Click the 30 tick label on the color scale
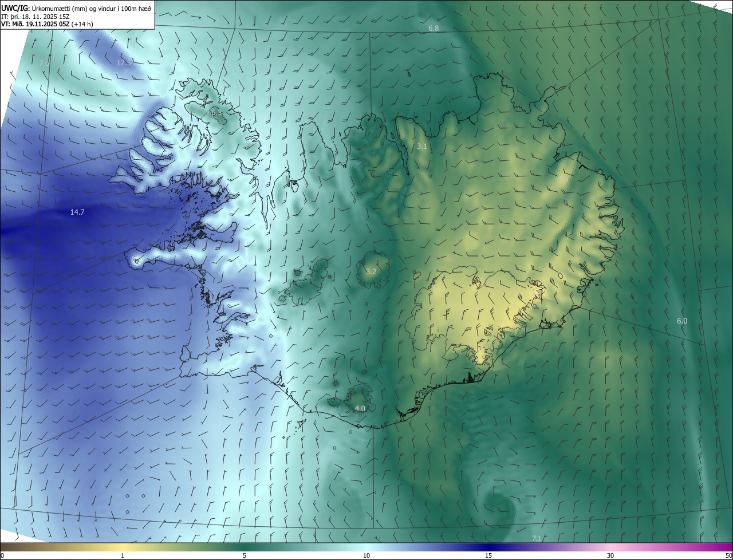The width and height of the screenshot is (733, 560). pos(610,555)
